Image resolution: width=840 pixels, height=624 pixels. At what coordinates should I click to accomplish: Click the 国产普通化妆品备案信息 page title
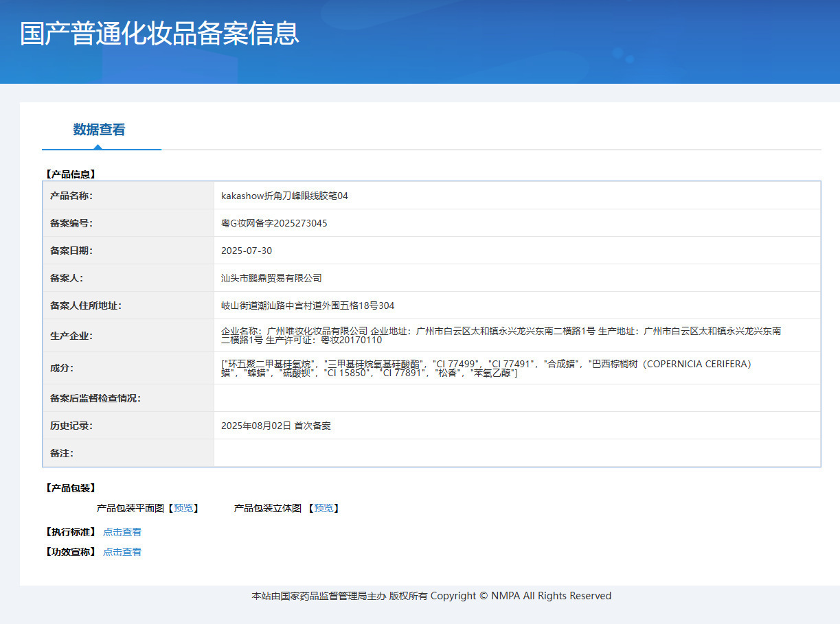159,33
